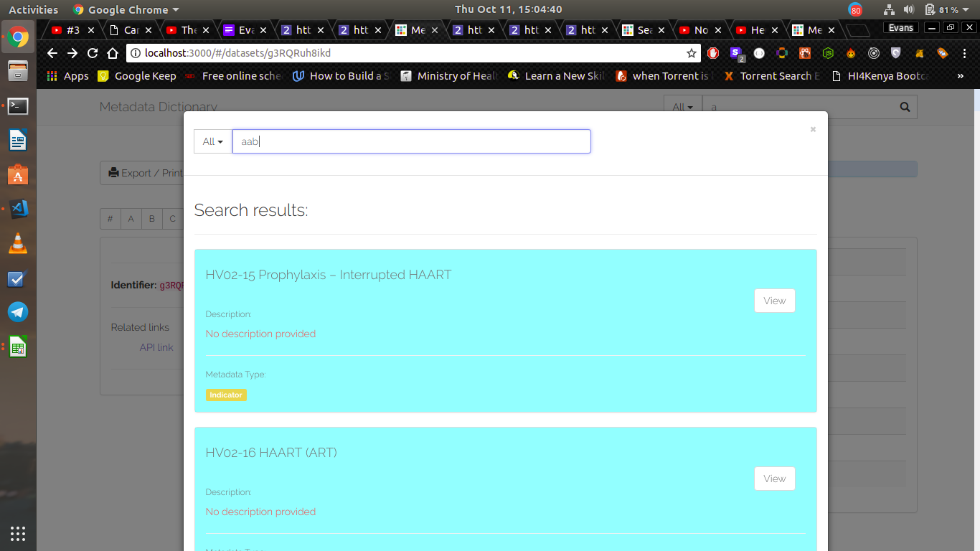
Task: Click Activities in top bar
Action: coord(33,9)
